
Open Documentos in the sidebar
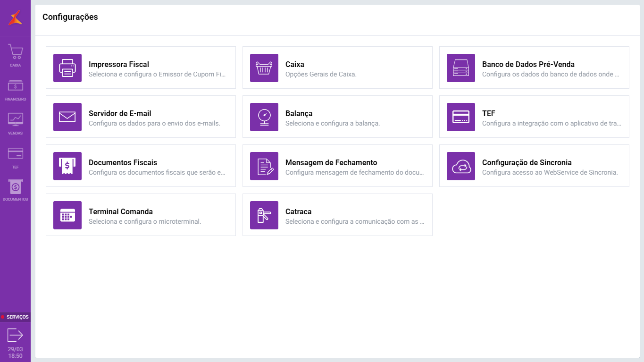tap(15, 190)
